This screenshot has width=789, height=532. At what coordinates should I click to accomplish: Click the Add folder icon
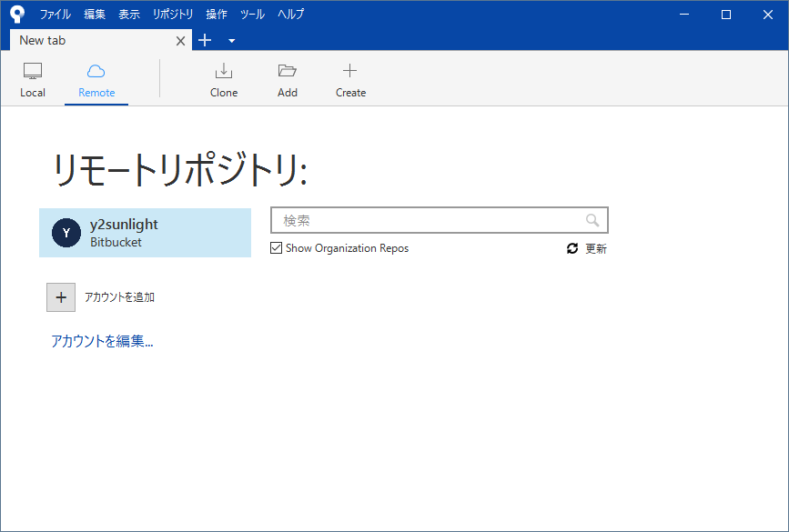(x=288, y=71)
